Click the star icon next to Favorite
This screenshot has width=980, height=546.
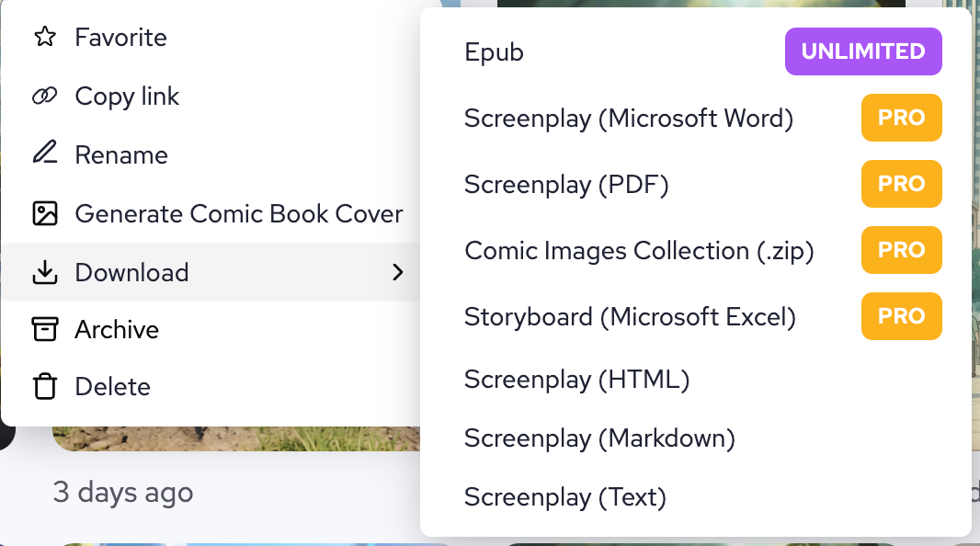(44, 38)
